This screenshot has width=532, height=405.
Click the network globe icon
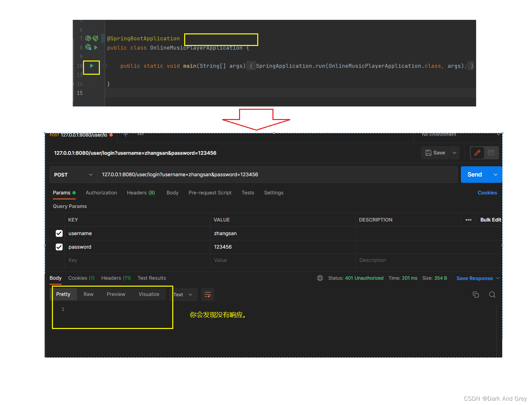point(320,278)
